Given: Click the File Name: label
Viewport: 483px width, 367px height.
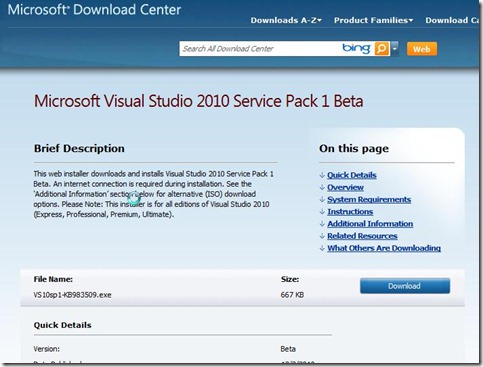Looking at the screenshot, I should click(x=53, y=279).
